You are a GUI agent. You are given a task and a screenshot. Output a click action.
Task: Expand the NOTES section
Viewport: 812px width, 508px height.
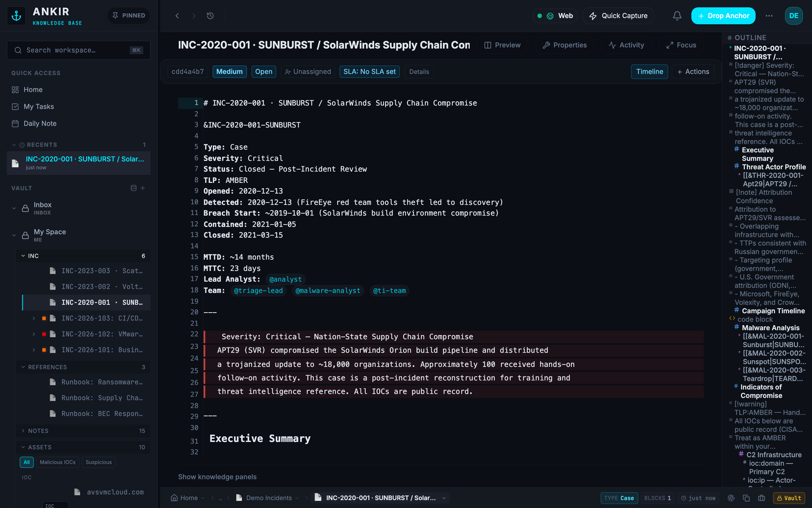[x=23, y=431]
